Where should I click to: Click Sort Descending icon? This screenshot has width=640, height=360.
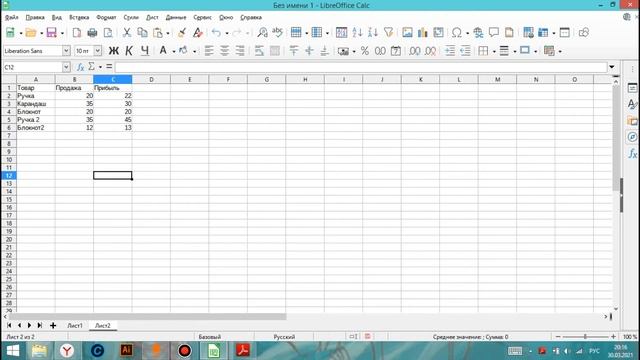(x=373, y=33)
